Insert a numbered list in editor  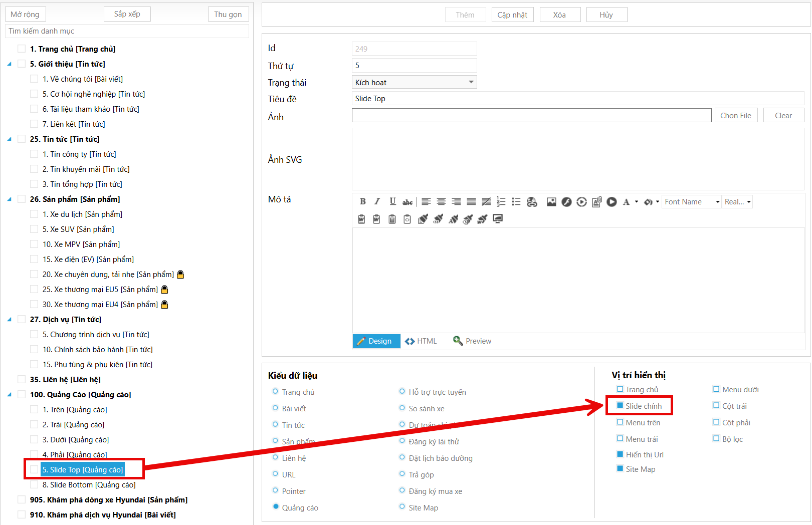[501, 201]
